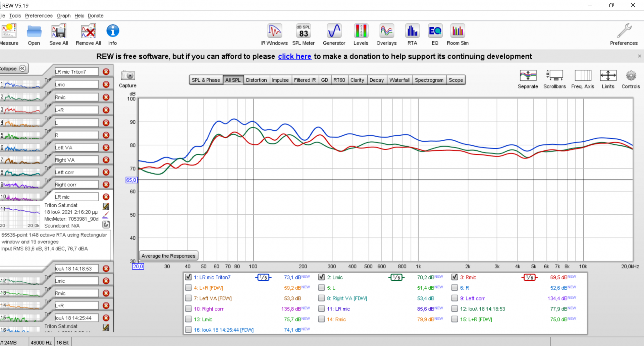Screen dimensions: 644x346
Task: Capture the graph with the camera icon
Action: click(x=127, y=79)
